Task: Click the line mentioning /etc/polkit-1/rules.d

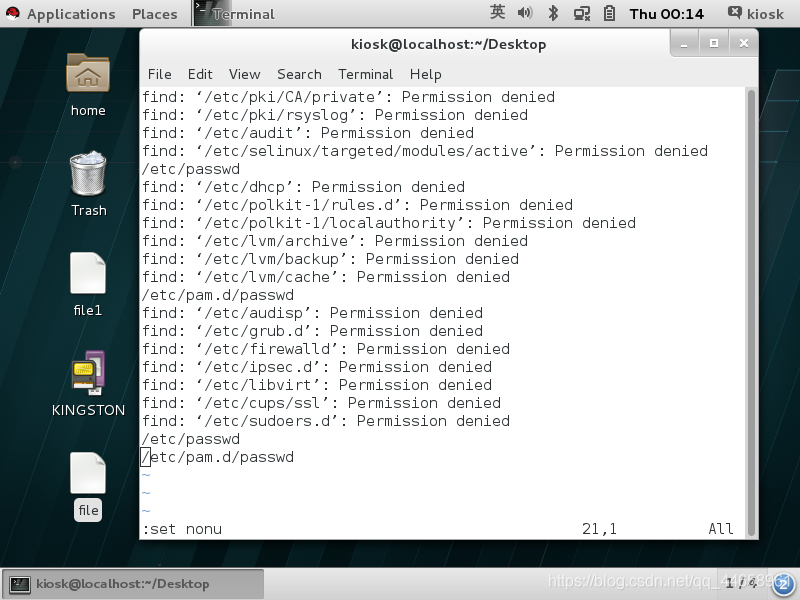Action: (357, 205)
